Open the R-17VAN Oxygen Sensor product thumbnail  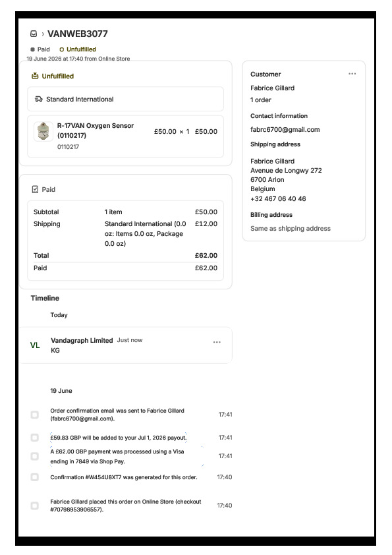coord(43,132)
